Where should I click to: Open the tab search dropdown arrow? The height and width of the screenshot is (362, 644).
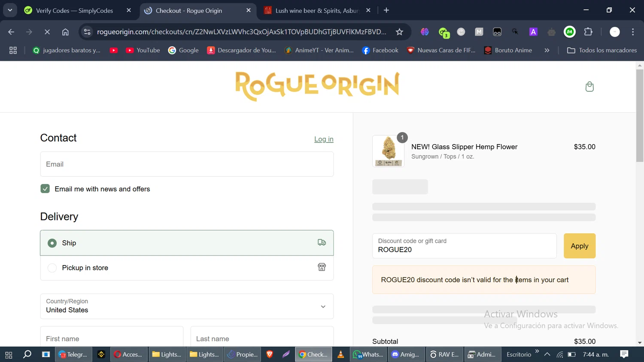pos(10,10)
